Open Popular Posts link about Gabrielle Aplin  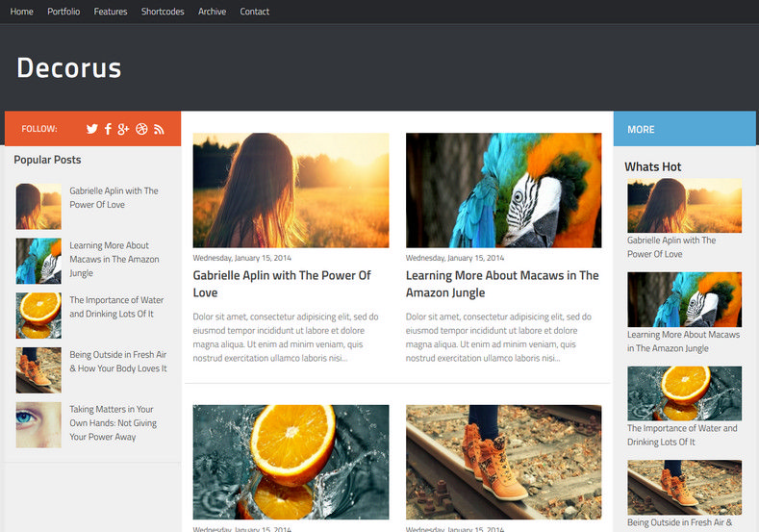(x=114, y=197)
